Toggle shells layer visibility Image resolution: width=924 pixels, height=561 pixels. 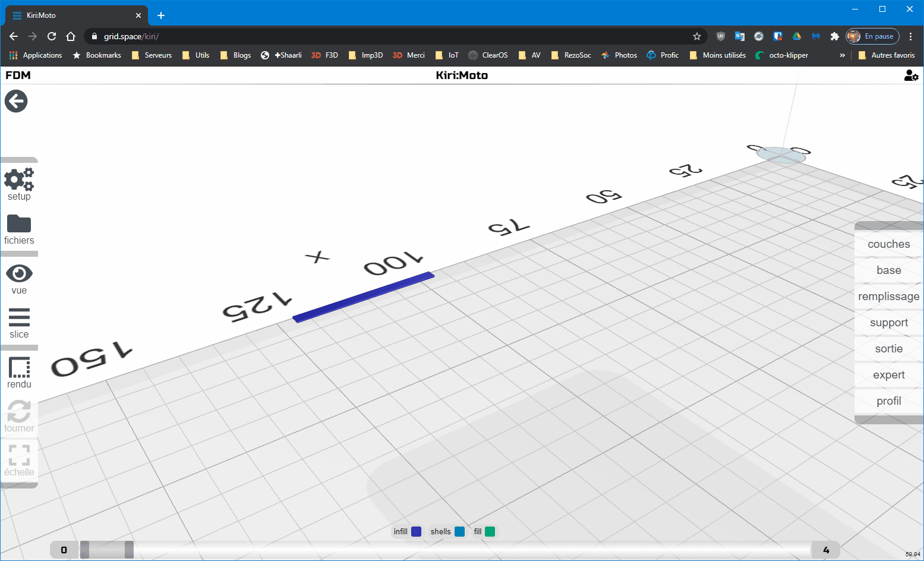click(447, 531)
